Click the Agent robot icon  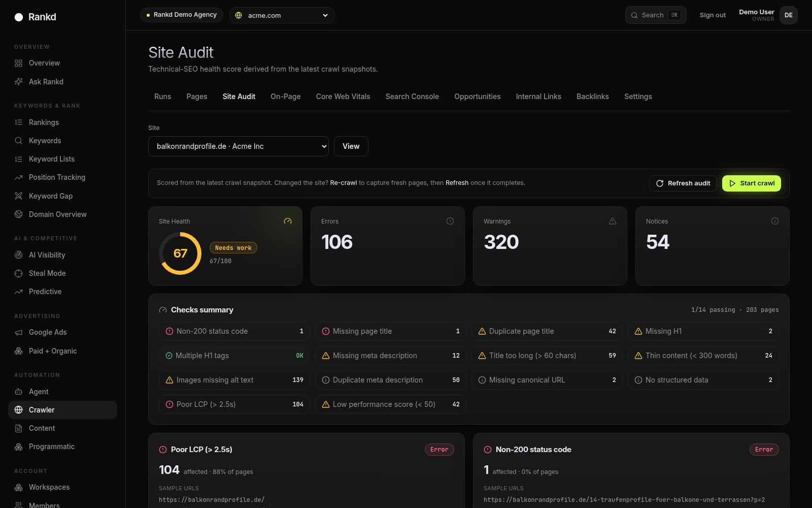coord(19,392)
